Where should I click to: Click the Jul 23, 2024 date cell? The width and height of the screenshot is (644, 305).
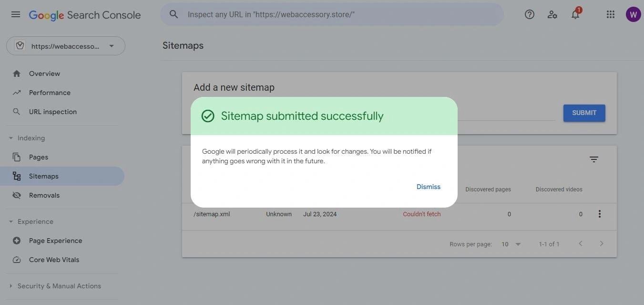[x=320, y=214]
